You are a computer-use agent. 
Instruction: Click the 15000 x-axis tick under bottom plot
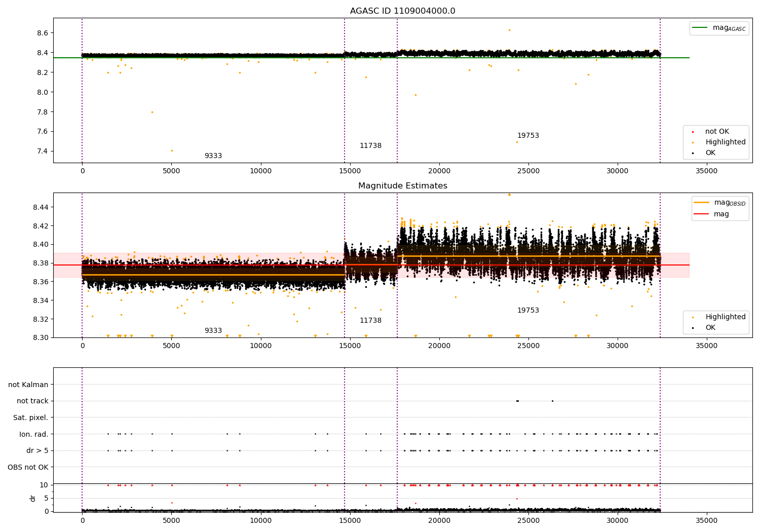click(x=350, y=521)
